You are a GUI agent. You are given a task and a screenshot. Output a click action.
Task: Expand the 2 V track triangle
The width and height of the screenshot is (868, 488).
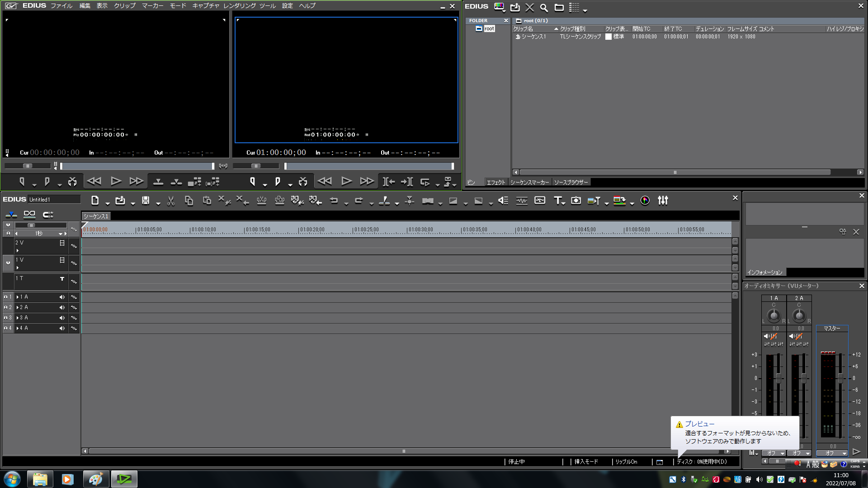pyautogui.click(x=18, y=251)
